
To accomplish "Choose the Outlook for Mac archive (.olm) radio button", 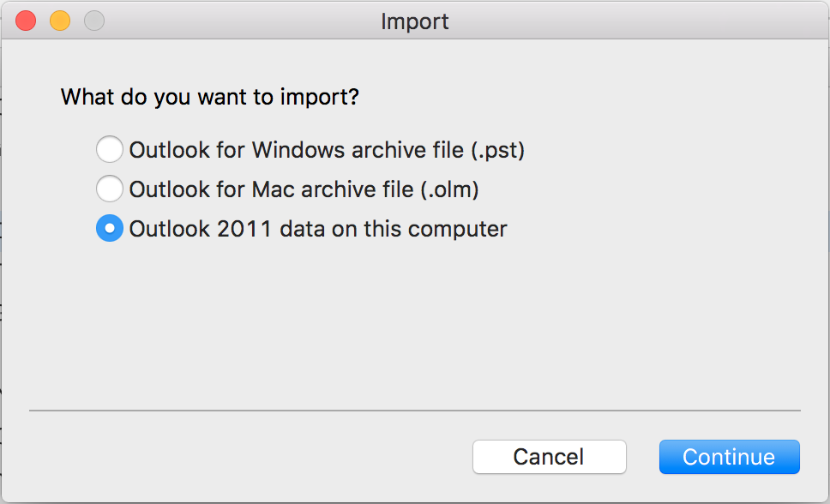I will pyautogui.click(x=110, y=189).
